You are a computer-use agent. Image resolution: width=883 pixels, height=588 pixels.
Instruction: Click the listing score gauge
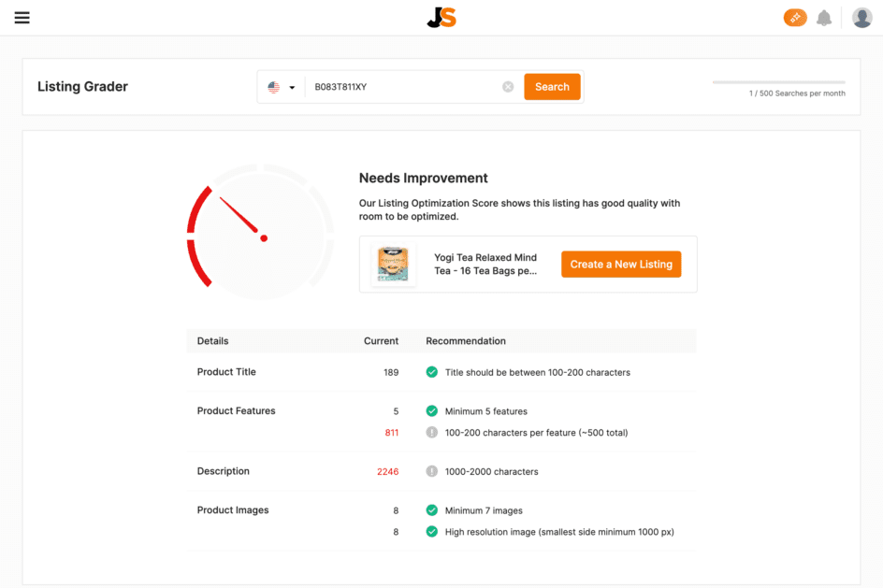261,232
